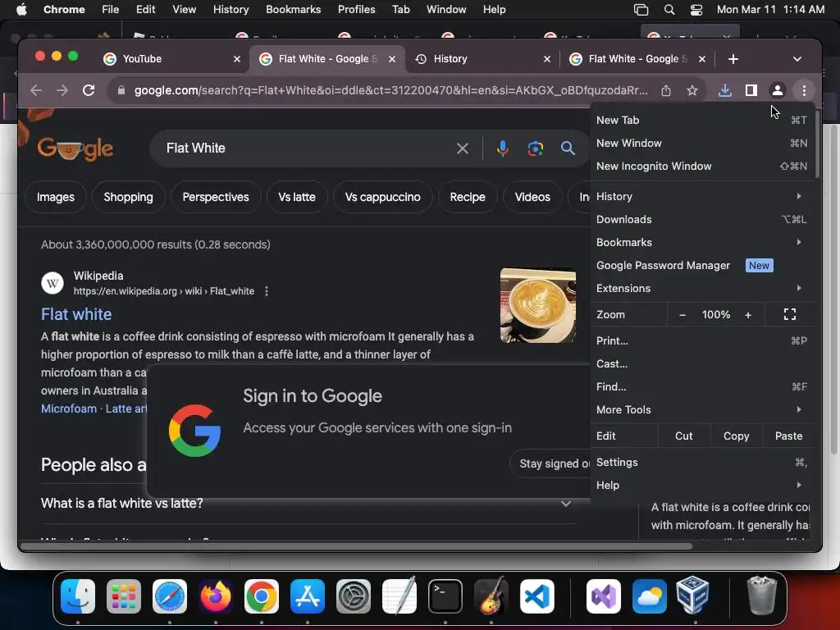
Task: Launch Firefox from the dock
Action: (216, 596)
